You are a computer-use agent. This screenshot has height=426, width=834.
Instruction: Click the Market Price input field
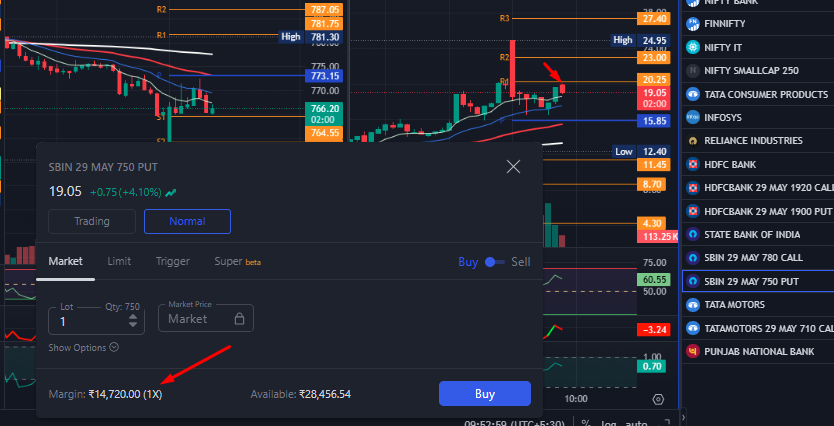tap(206, 318)
